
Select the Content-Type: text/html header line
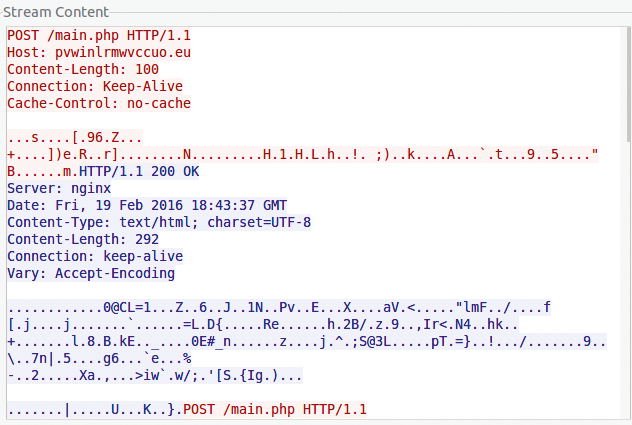tap(158, 222)
